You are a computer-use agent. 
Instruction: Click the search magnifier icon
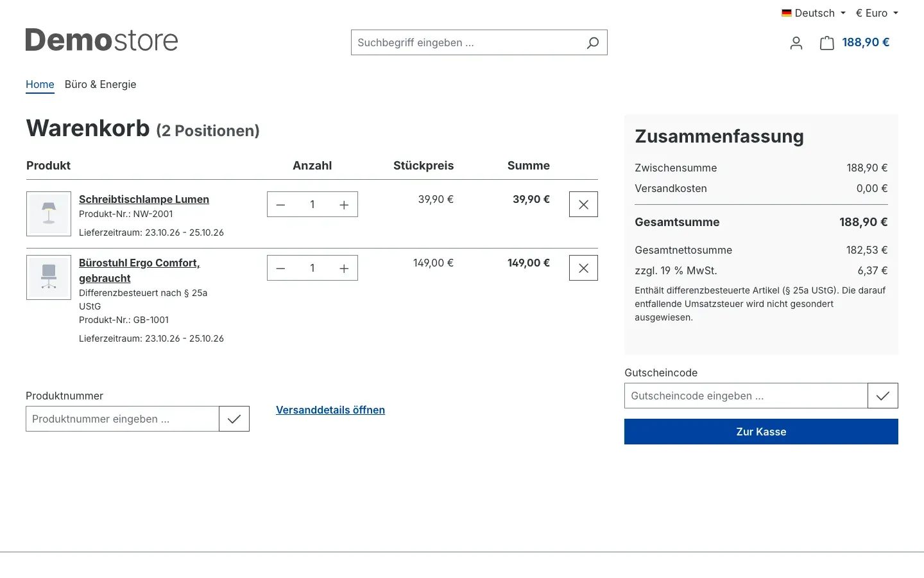pyautogui.click(x=593, y=42)
